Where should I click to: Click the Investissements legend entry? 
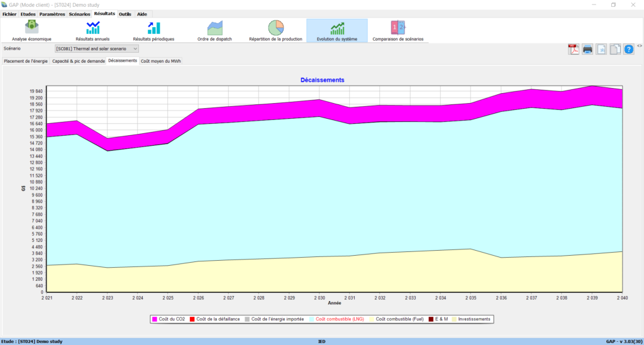(x=472, y=319)
